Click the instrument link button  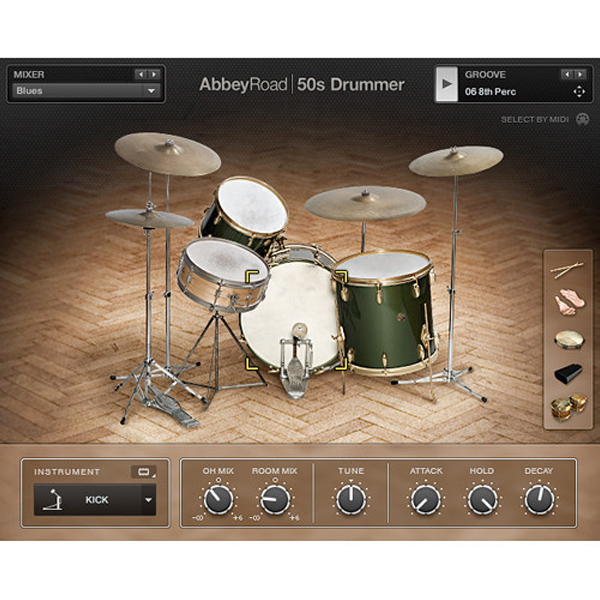coord(143,472)
